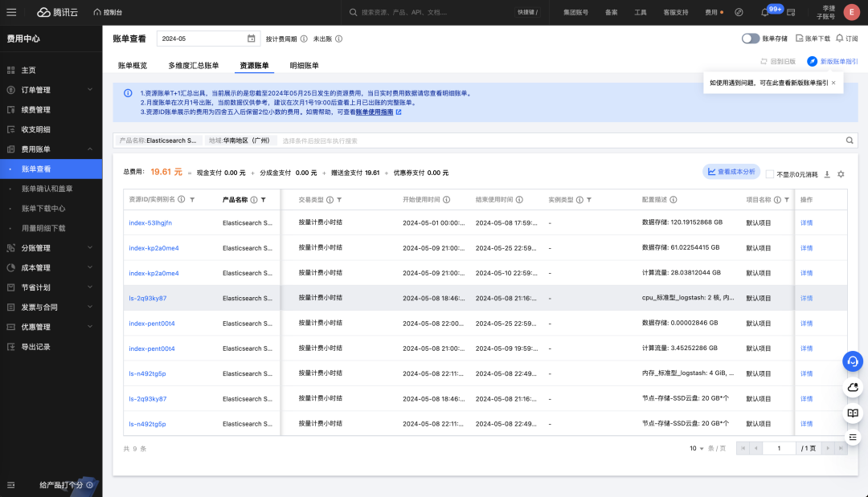Click the top search input field

pyautogui.click(x=432, y=12)
